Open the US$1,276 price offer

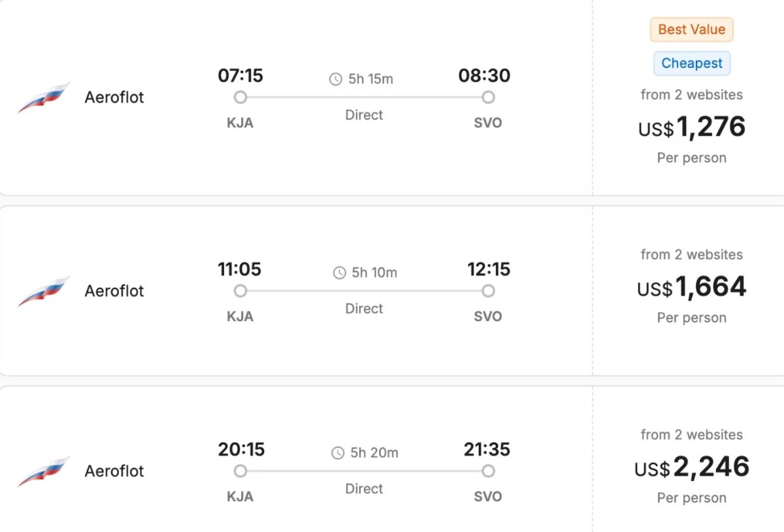(x=692, y=127)
